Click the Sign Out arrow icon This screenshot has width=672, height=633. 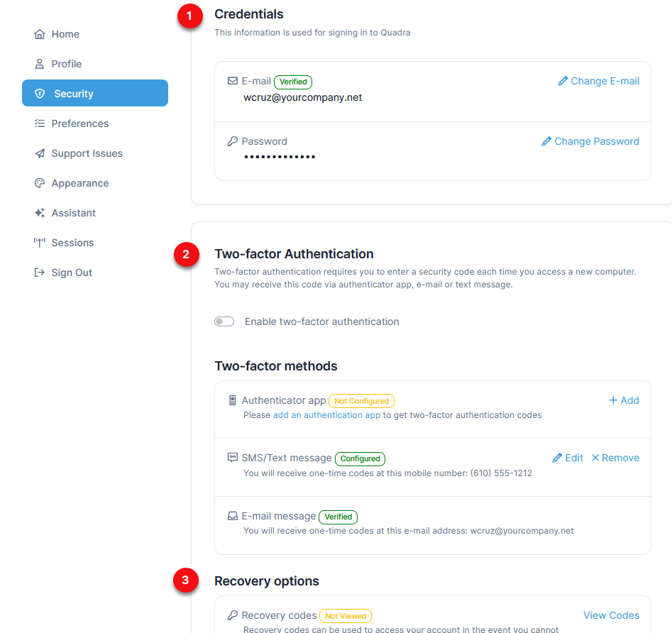point(40,273)
